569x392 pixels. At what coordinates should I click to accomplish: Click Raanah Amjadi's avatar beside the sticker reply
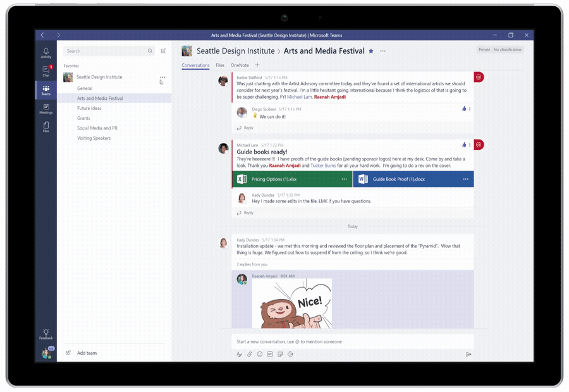click(x=242, y=279)
